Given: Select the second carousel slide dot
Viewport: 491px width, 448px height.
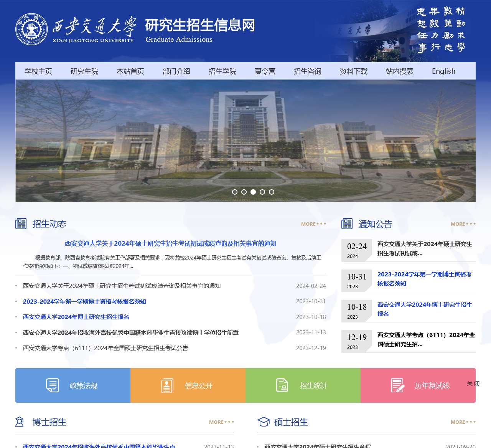Looking at the screenshot, I should 244,192.
